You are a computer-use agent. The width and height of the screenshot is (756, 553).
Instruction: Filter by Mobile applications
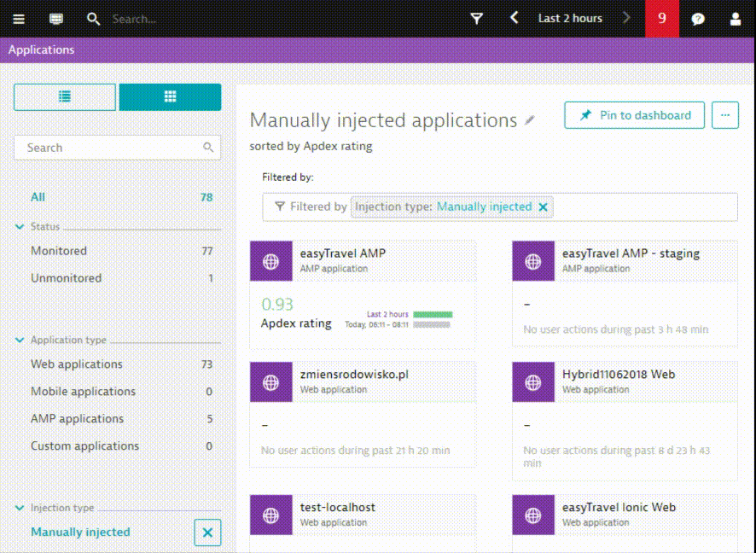coord(83,391)
